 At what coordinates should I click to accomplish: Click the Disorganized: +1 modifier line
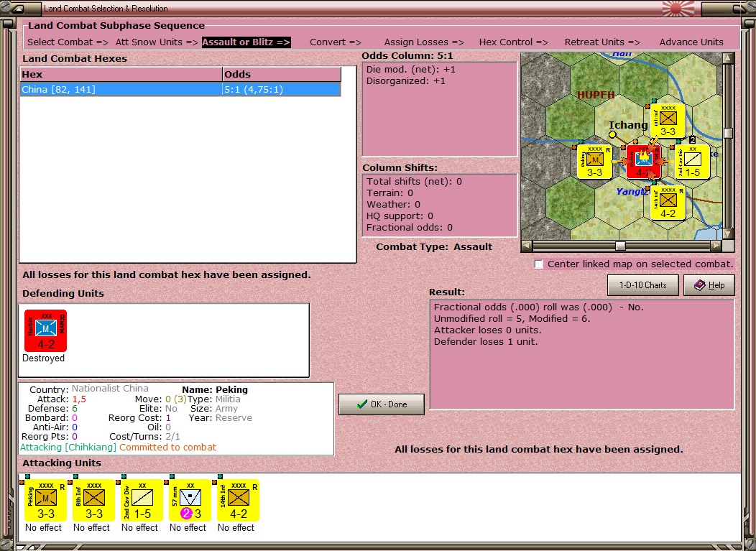pyautogui.click(x=405, y=81)
